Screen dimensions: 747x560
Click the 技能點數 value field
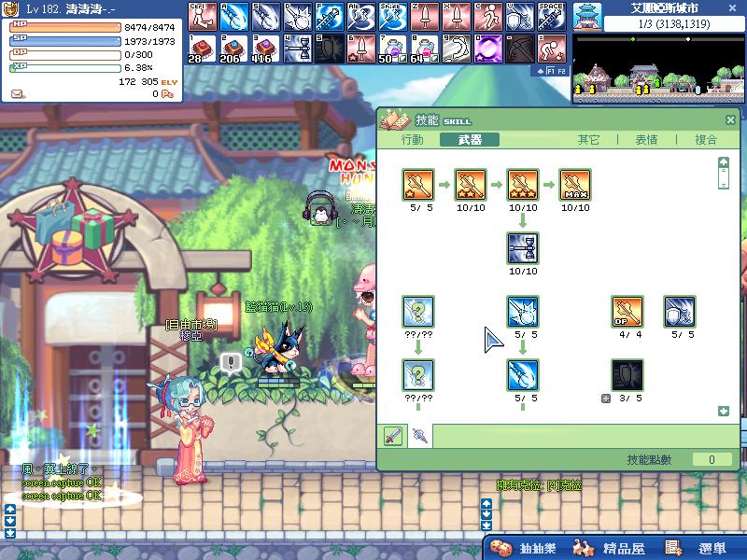pyautogui.click(x=712, y=459)
